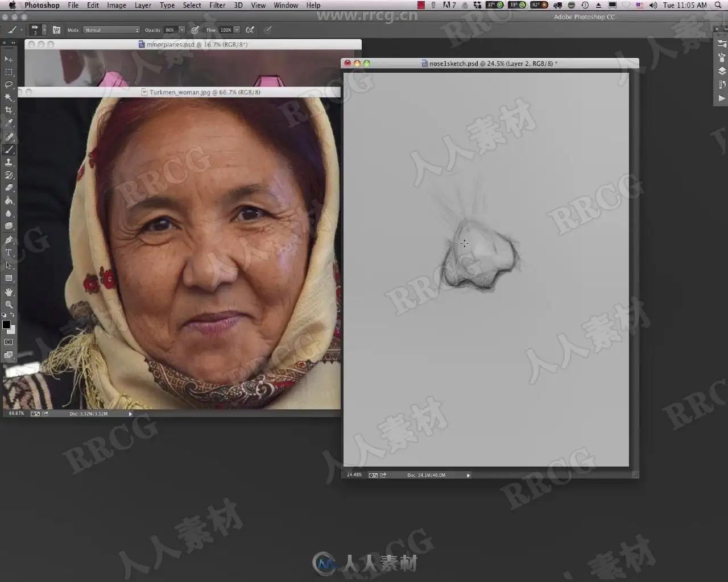
Task: Open the Window menu
Action: point(286,5)
